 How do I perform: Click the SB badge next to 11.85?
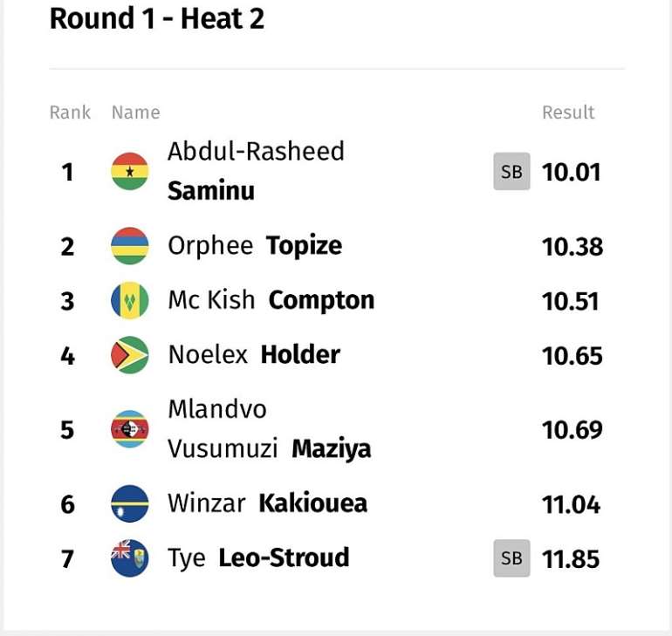coord(511,558)
